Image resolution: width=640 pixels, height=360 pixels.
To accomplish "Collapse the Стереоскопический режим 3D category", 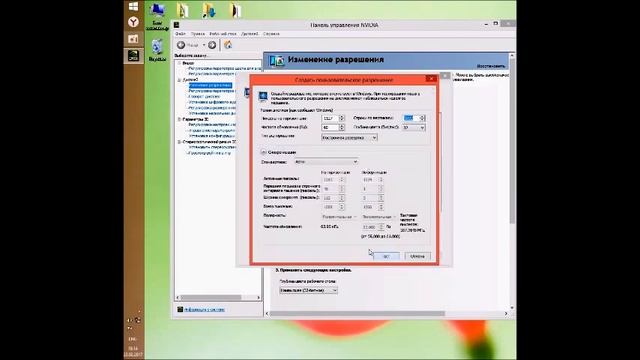I will click(x=179, y=142).
